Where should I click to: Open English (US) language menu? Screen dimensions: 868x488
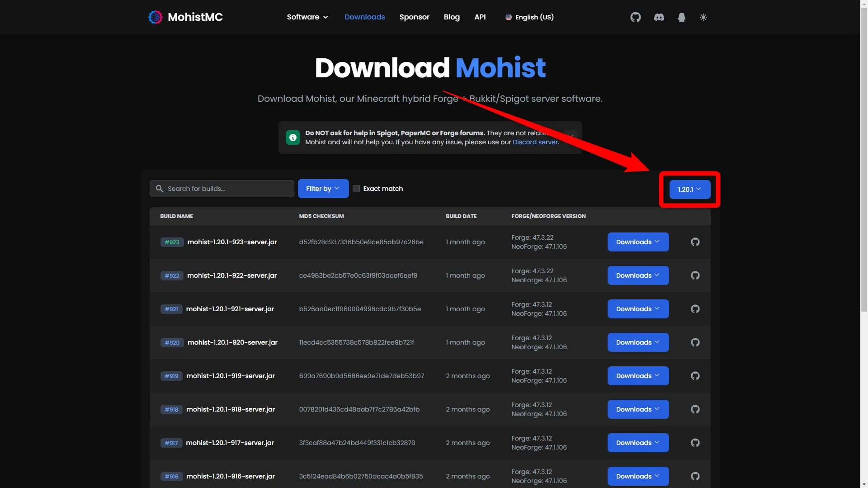pos(529,17)
